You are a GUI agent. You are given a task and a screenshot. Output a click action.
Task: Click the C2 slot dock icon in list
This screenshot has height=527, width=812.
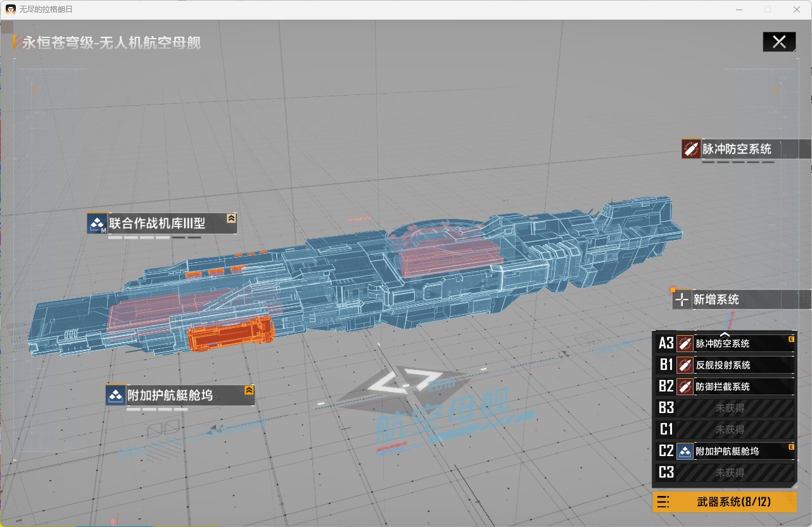coord(685,451)
